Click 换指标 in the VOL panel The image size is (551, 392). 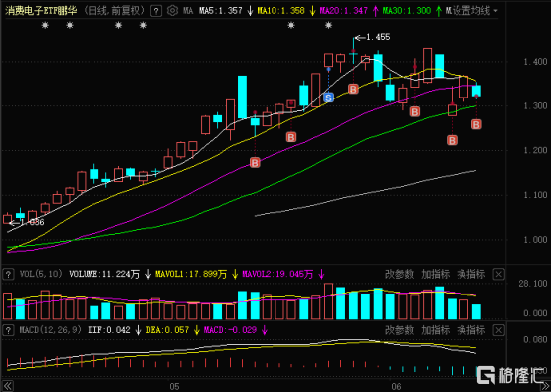(x=471, y=274)
